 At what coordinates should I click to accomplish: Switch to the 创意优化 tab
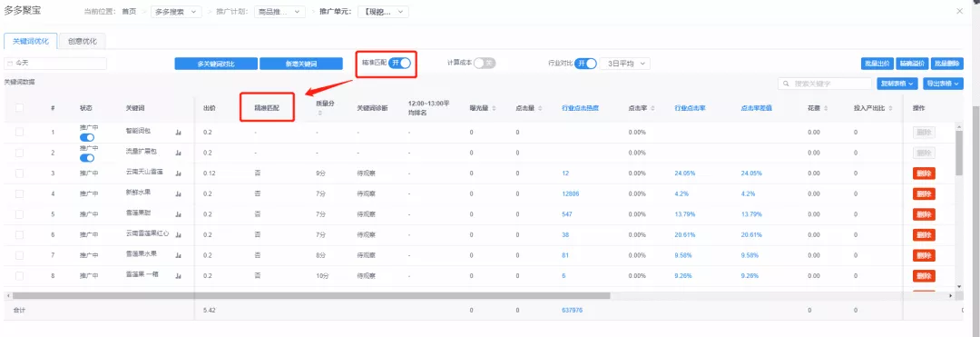(x=82, y=41)
